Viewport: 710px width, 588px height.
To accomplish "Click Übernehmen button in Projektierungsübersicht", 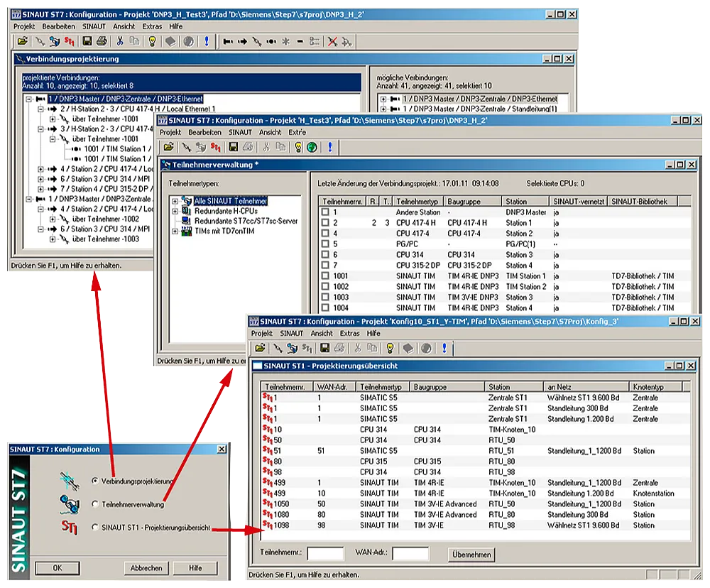I will pos(471,555).
